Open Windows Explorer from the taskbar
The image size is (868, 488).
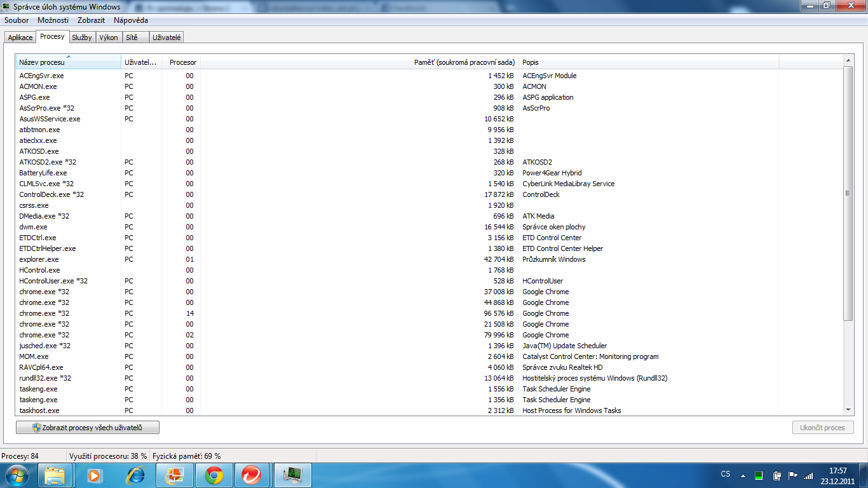coord(55,475)
